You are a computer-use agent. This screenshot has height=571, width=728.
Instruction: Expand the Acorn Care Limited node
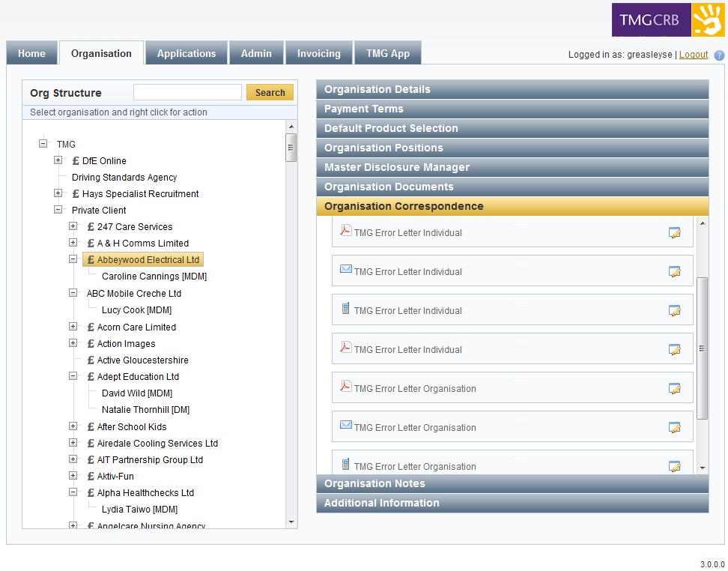point(73,327)
